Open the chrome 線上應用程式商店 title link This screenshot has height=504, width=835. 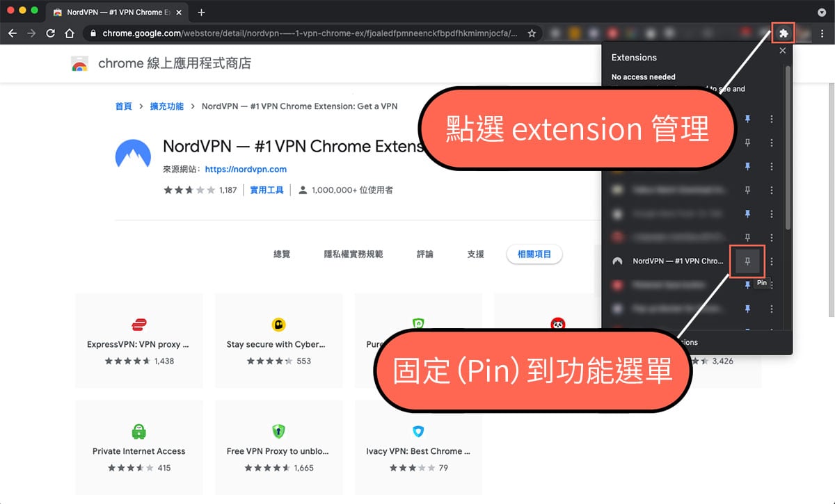(x=175, y=64)
